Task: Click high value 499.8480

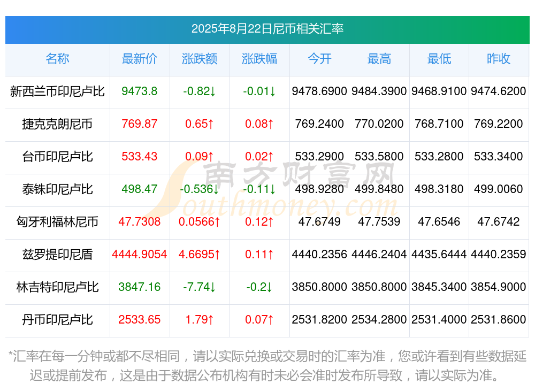Action: tap(379, 189)
